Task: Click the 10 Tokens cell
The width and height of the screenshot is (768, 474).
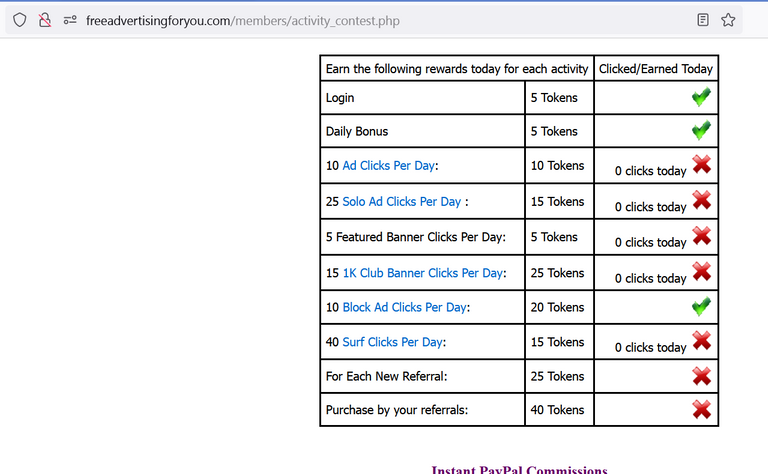Action: (557, 166)
